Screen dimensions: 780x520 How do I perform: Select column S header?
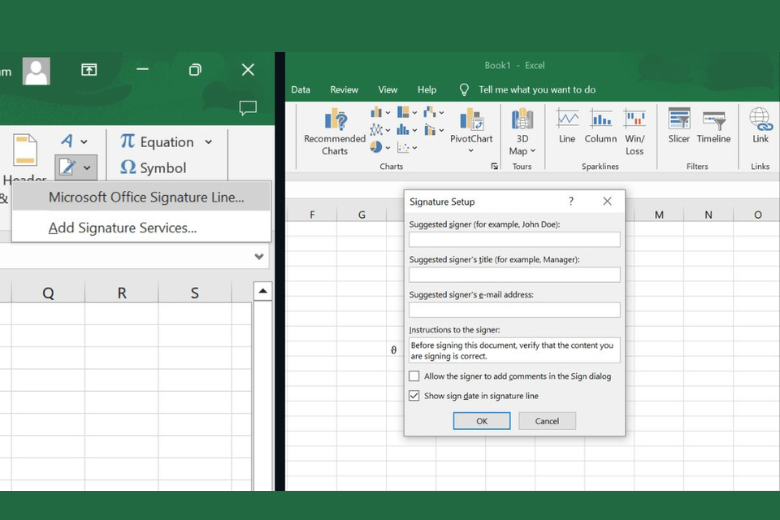pos(195,293)
